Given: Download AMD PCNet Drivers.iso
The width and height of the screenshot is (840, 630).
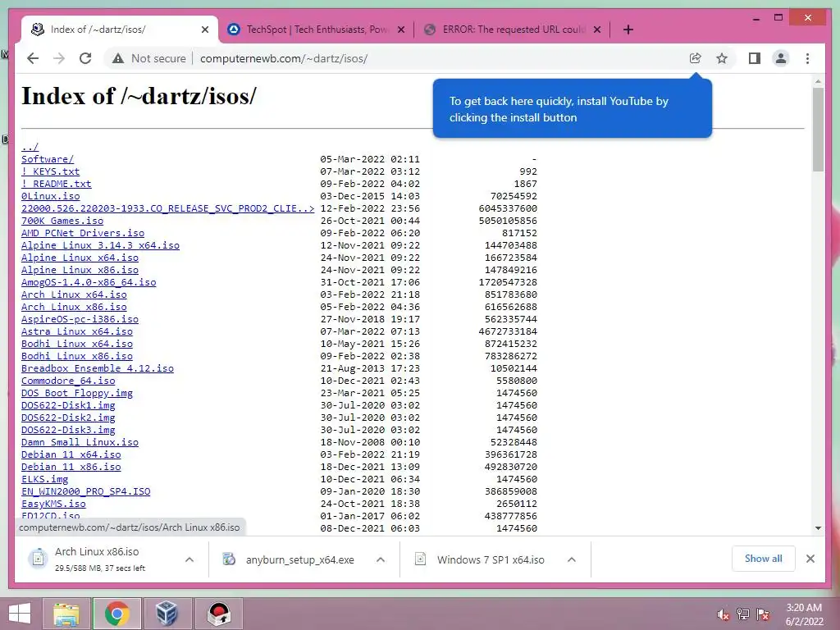Looking at the screenshot, I should tap(83, 233).
